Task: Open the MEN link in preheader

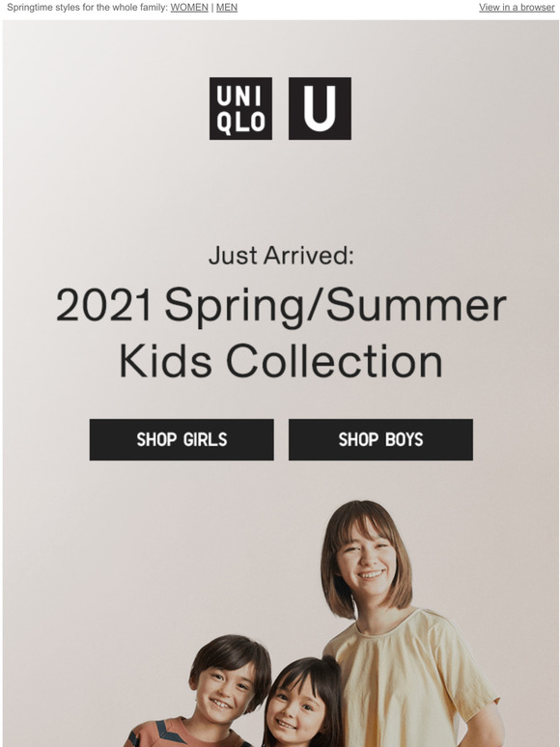Action: (x=227, y=8)
